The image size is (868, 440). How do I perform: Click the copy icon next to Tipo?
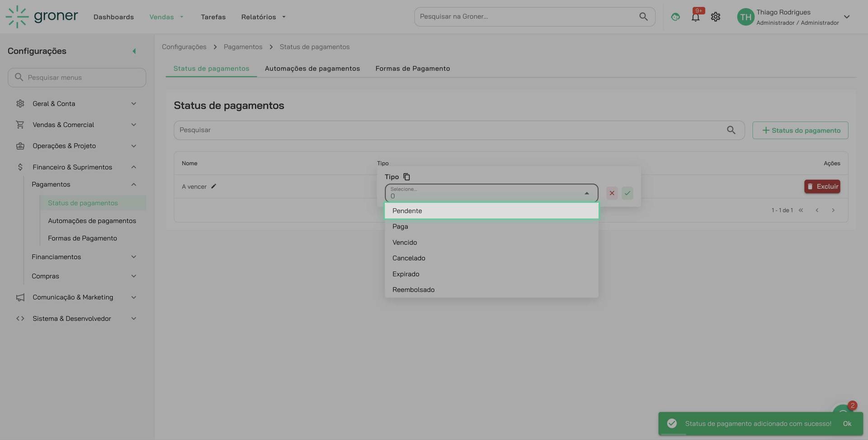click(x=406, y=177)
